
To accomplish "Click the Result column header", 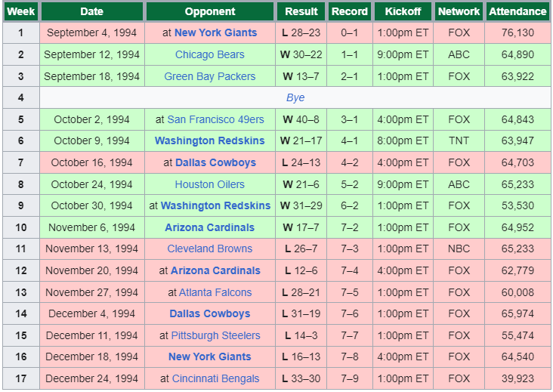I will (x=301, y=11).
